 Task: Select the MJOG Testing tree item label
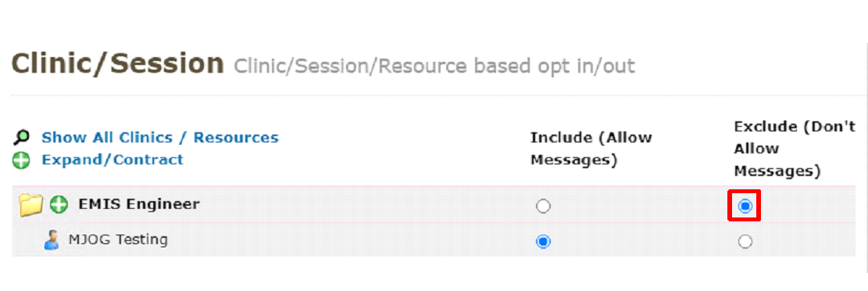(118, 240)
